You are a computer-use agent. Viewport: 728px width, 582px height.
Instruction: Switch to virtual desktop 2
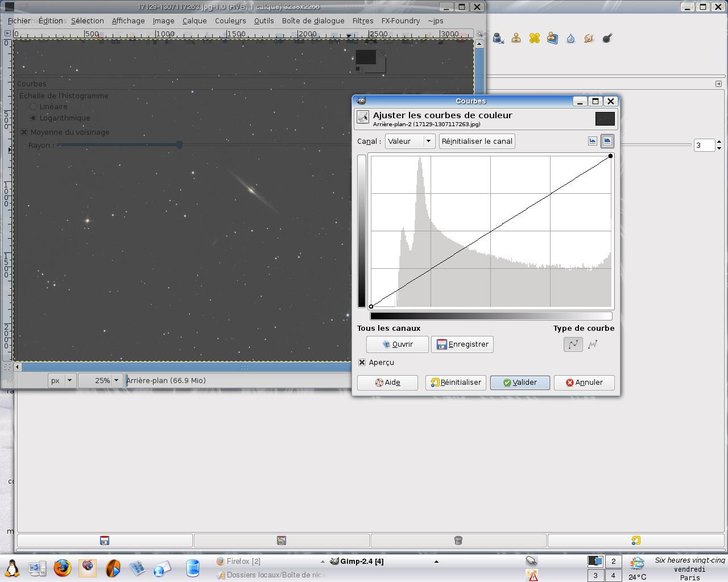coord(613,562)
